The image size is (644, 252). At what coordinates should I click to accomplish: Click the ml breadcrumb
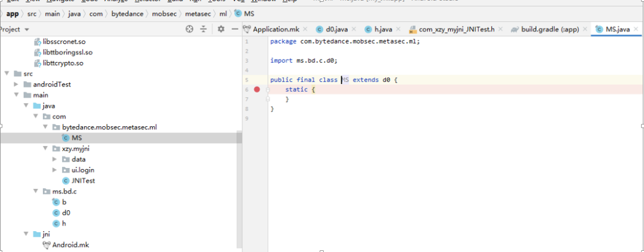pos(223,14)
